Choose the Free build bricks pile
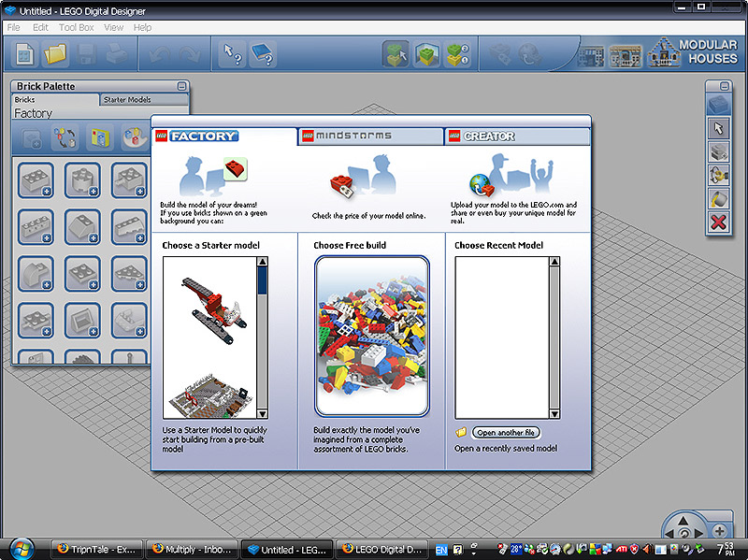Screen dimensions: 748x560 (371, 337)
